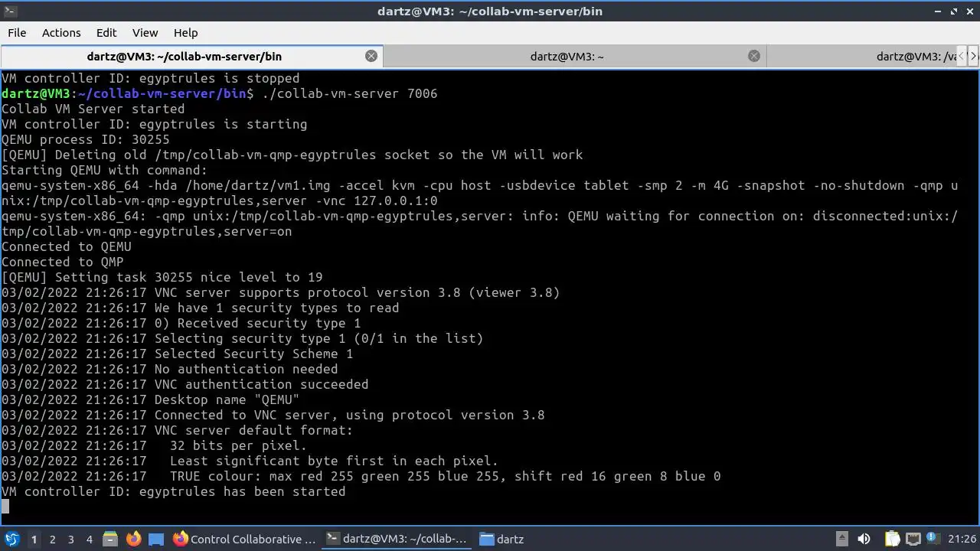Minimize the terminal window
This screenshot has height=551, width=980.
pos(939,11)
